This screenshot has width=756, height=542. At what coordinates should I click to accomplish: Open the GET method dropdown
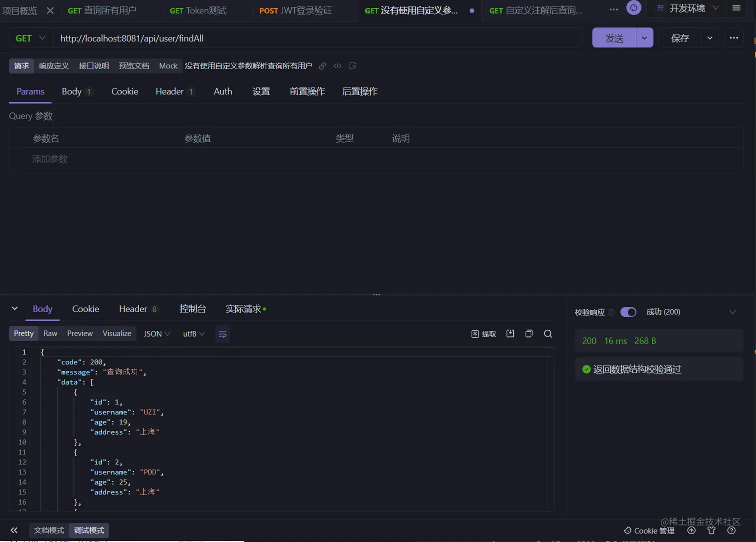click(x=31, y=38)
